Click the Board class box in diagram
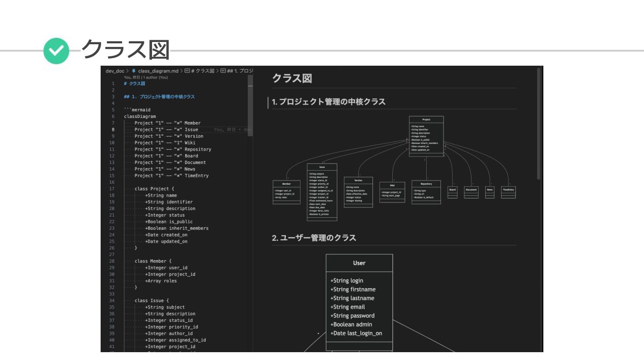 [453, 192]
